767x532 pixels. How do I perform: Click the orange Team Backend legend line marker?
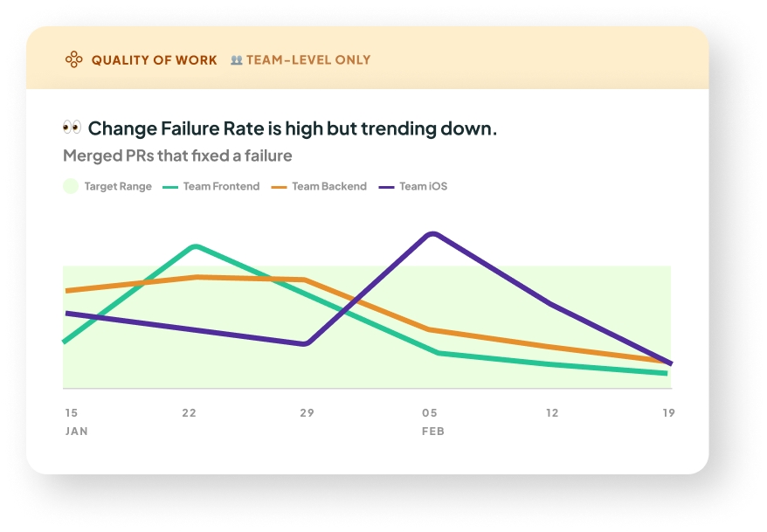280,186
